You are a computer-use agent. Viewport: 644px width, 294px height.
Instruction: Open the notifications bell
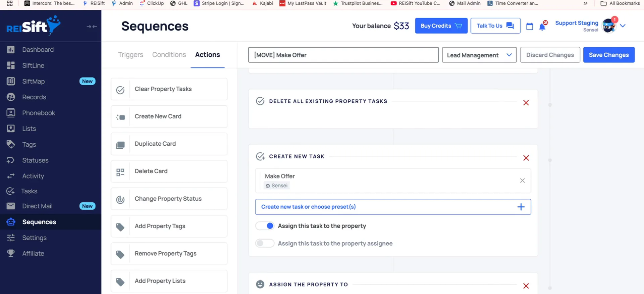tap(542, 26)
